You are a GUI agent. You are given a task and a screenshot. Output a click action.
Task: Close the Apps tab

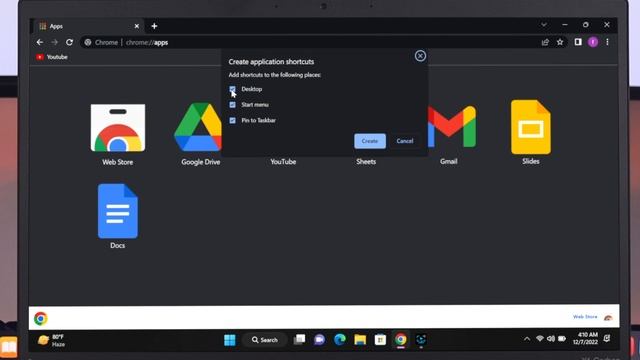click(x=137, y=26)
